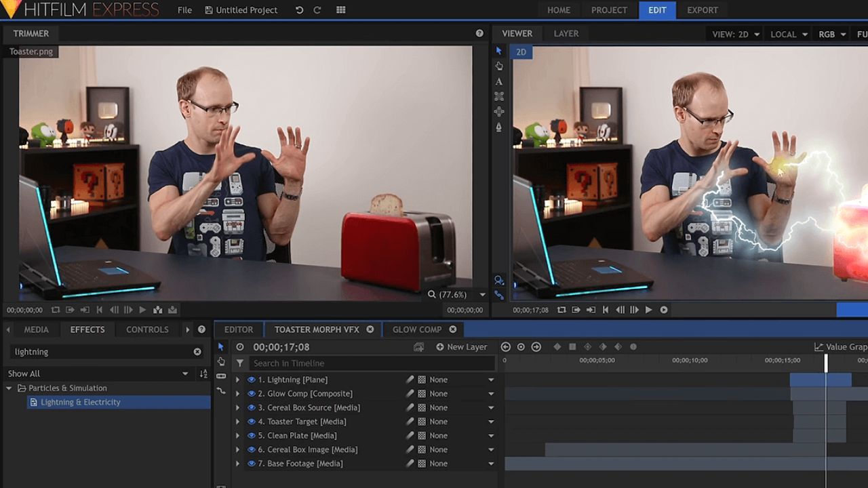Screen dimensions: 868x488
Task: Close the GLOW COMP timeline tab
Action: coord(452,329)
